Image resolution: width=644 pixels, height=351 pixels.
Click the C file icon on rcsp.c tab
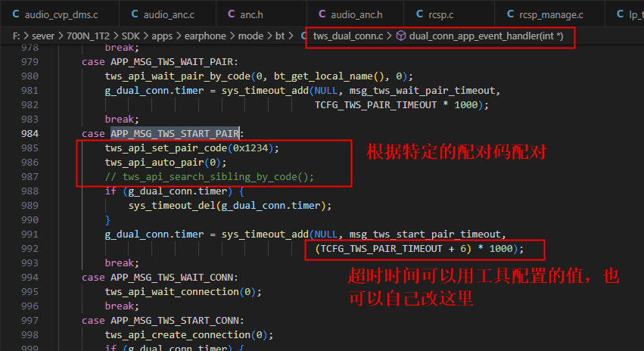419,14
